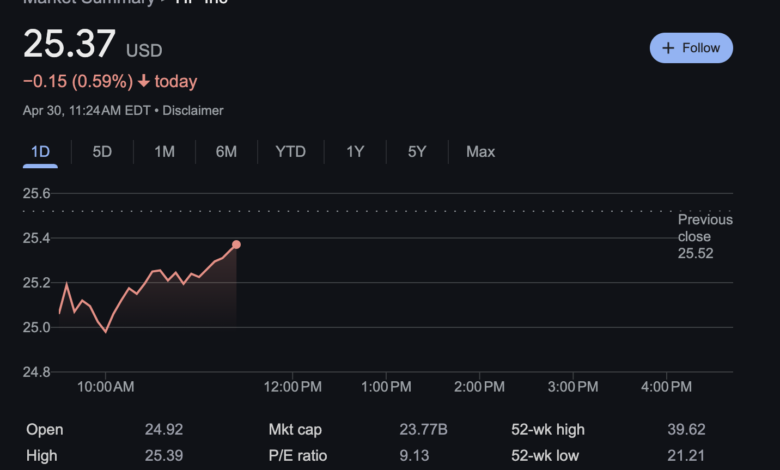This screenshot has width=780, height=470.
Task: Click the High value 25.39
Action: click(x=164, y=456)
